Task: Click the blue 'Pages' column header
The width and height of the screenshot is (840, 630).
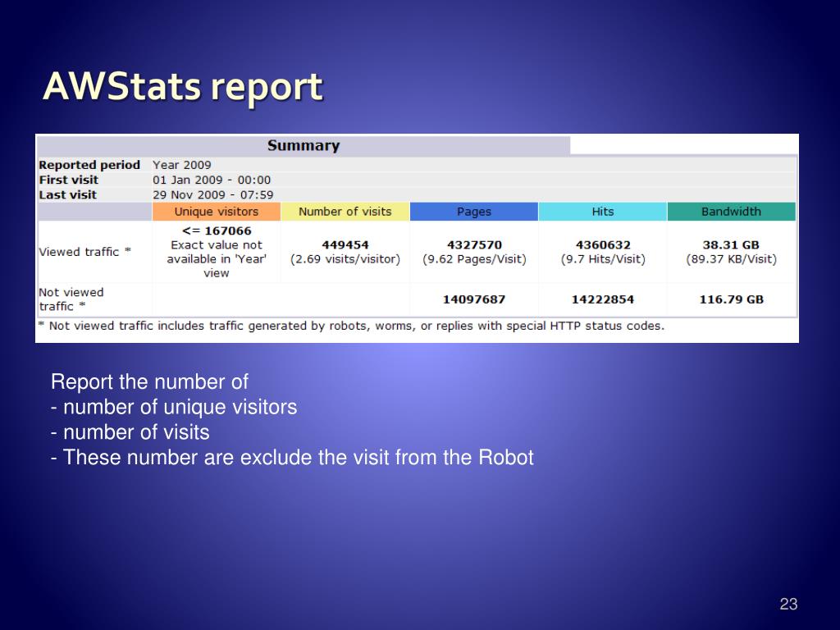Action: [474, 212]
